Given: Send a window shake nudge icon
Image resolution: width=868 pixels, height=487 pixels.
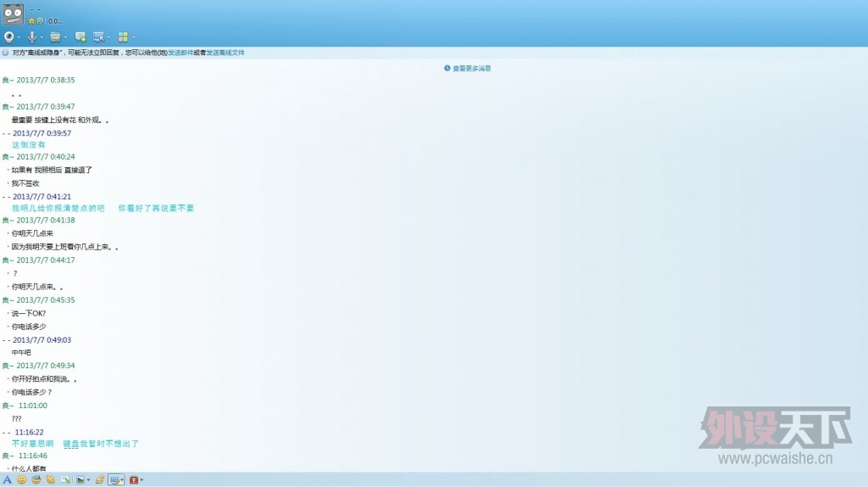Looking at the screenshot, I should [x=50, y=480].
